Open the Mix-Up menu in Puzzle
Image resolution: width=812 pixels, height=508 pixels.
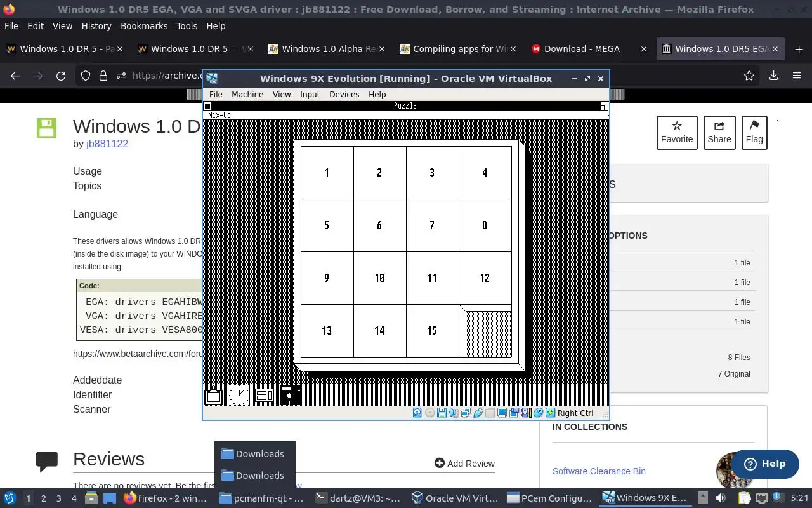click(219, 115)
